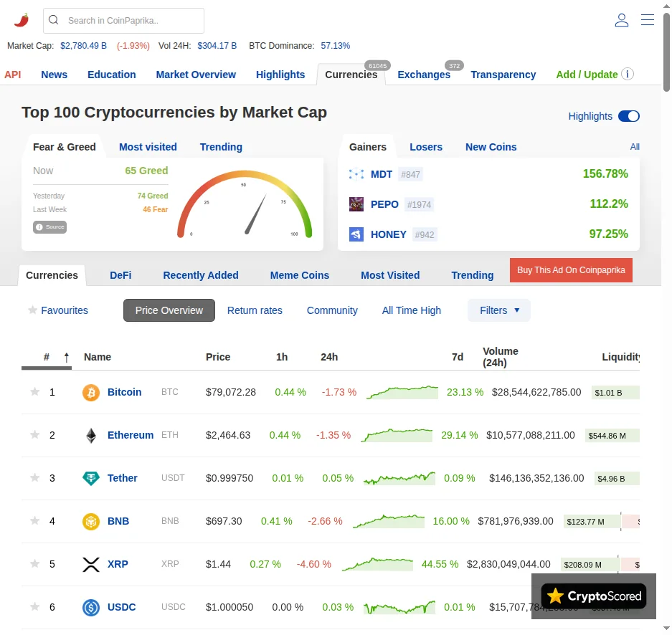Click the HONEY gainer icon
The image size is (672, 635).
[356, 234]
